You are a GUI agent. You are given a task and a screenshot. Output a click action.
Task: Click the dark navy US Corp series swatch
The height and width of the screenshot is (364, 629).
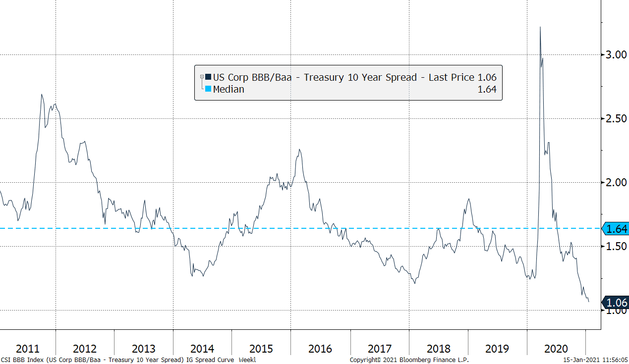[208, 77]
